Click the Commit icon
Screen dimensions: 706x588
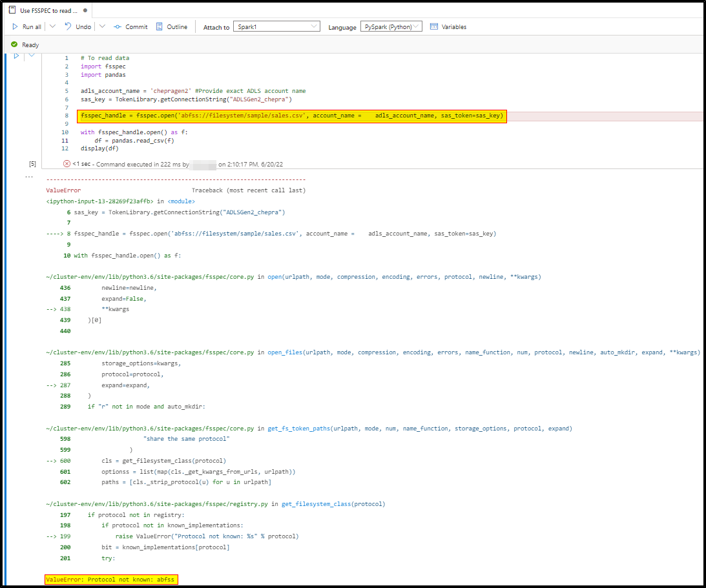coord(118,27)
